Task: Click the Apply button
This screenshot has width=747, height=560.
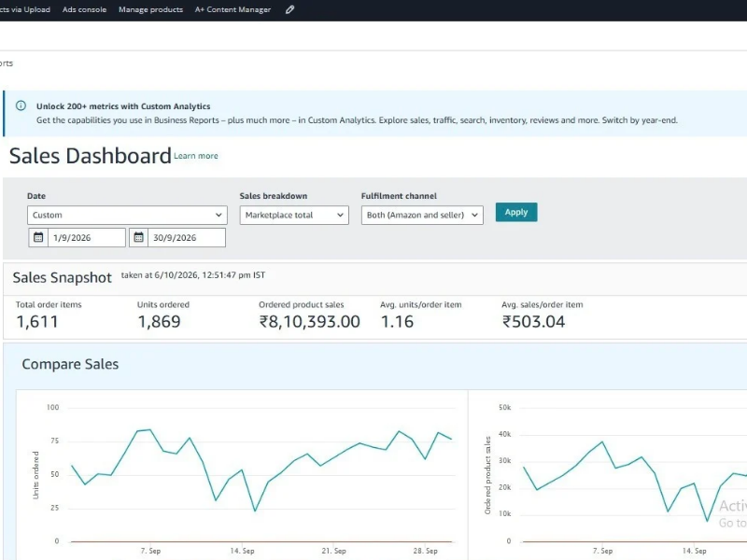Action: click(x=516, y=213)
